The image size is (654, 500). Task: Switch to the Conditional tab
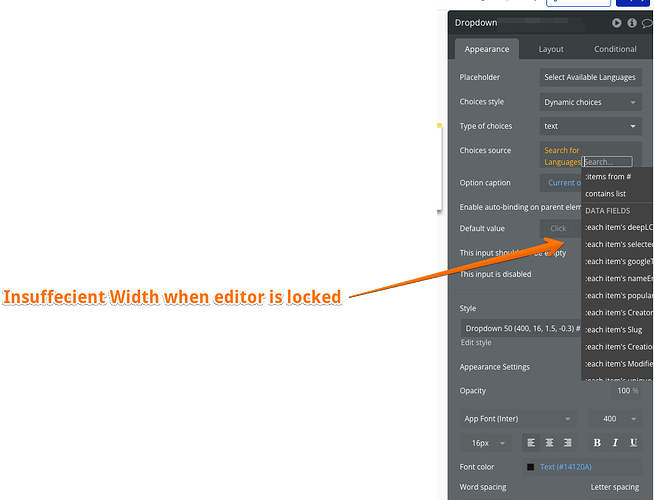coord(615,49)
